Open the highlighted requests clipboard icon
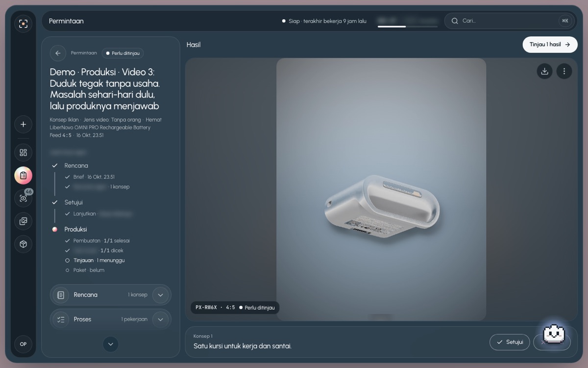 click(x=23, y=175)
